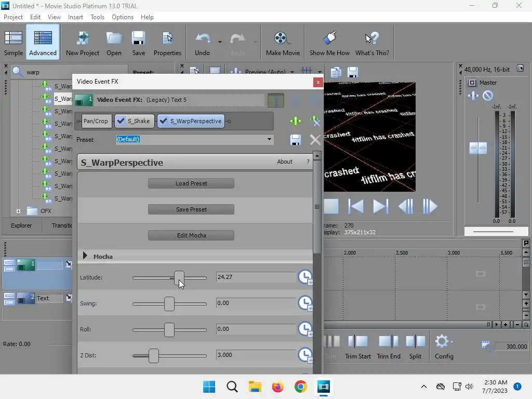Step to next frame in preview
This screenshot has width=532, height=399.
click(430, 206)
